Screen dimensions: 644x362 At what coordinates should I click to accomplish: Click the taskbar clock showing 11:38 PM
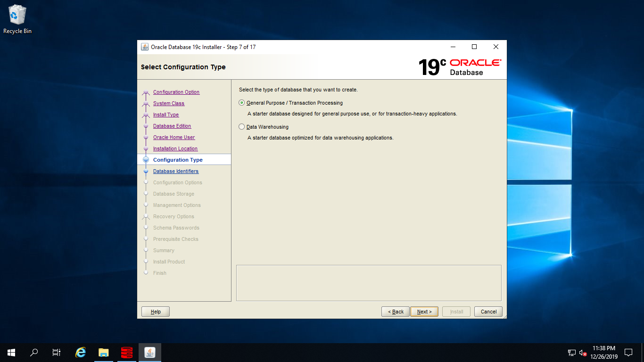pyautogui.click(x=605, y=352)
